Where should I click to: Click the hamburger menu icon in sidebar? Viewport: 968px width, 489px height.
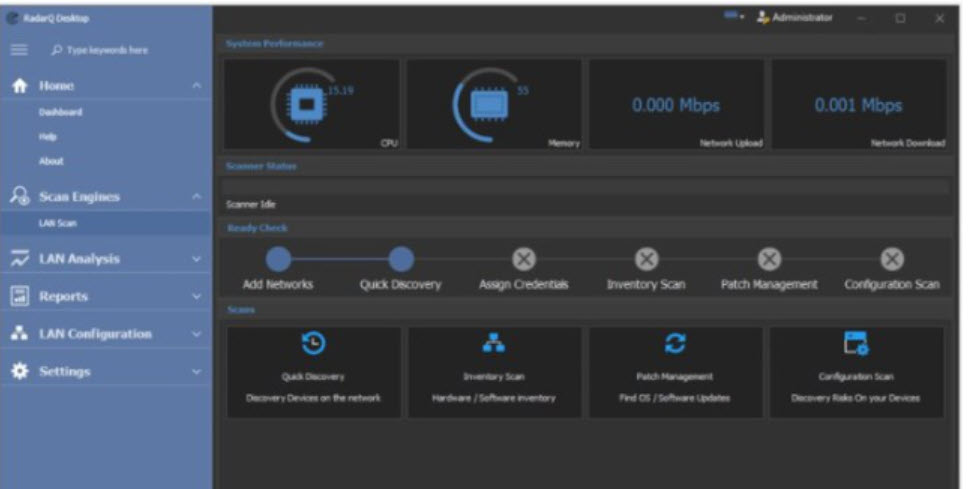click(x=19, y=49)
